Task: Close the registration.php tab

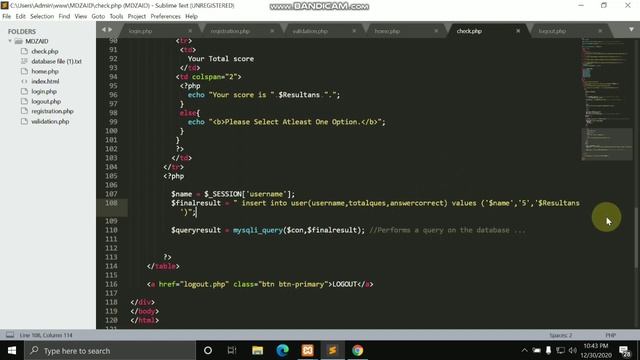Action: click(x=272, y=31)
